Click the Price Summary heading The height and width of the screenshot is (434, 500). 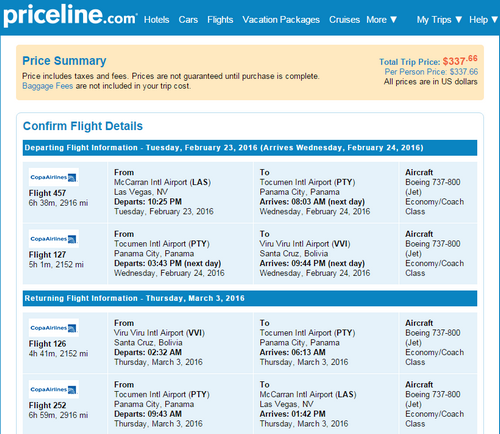[x=64, y=61]
